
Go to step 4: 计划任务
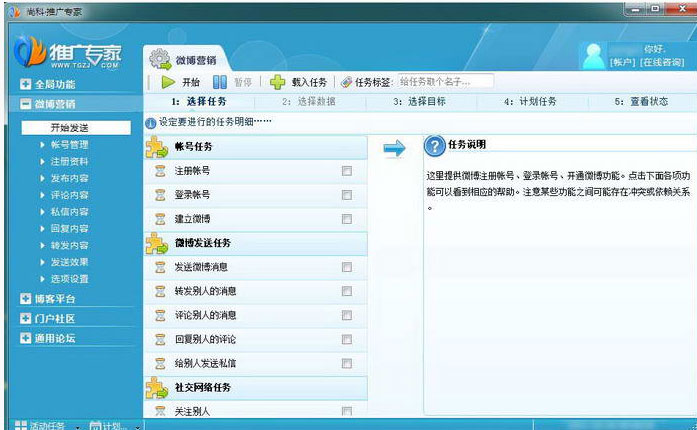[530, 101]
